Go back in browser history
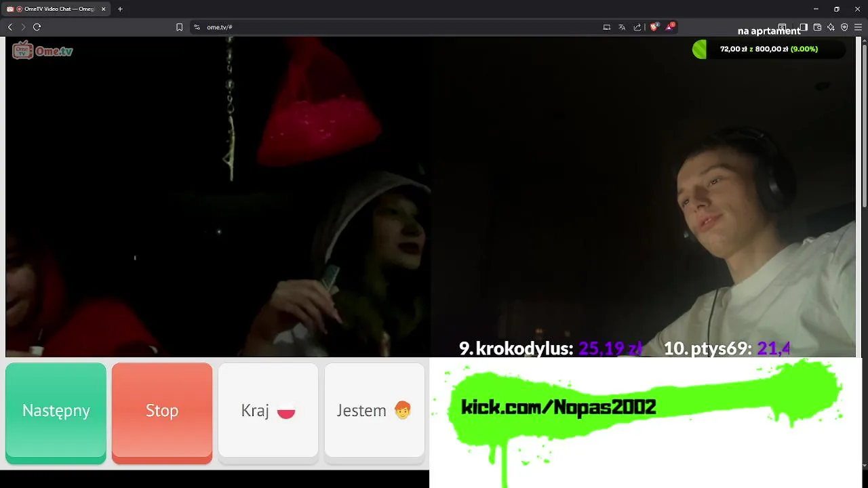The width and height of the screenshot is (868, 488). click(x=9, y=27)
